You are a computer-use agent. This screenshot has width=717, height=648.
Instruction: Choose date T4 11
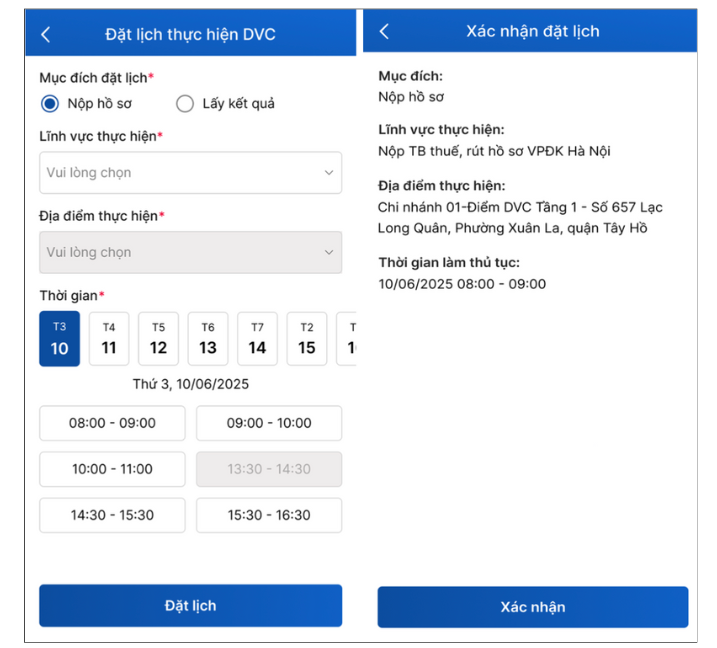(109, 339)
